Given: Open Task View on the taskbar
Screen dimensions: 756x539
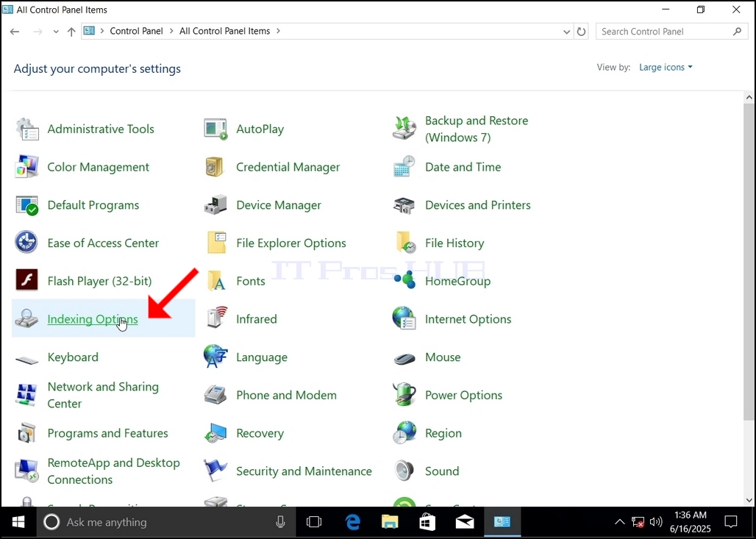Looking at the screenshot, I should pyautogui.click(x=314, y=522).
